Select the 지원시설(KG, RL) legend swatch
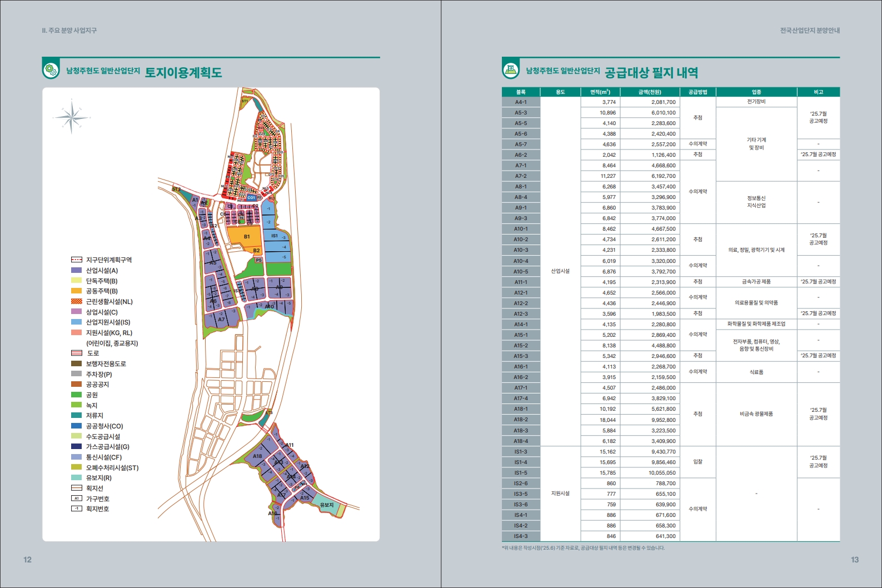 click(77, 332)
